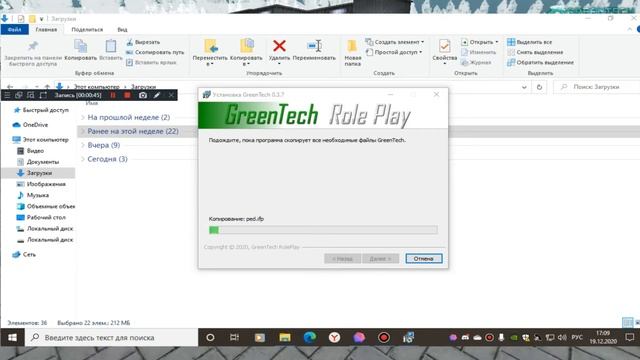Open Создать элемент dropdown
Screen dimensions: 640x360
tap(395, 42)
